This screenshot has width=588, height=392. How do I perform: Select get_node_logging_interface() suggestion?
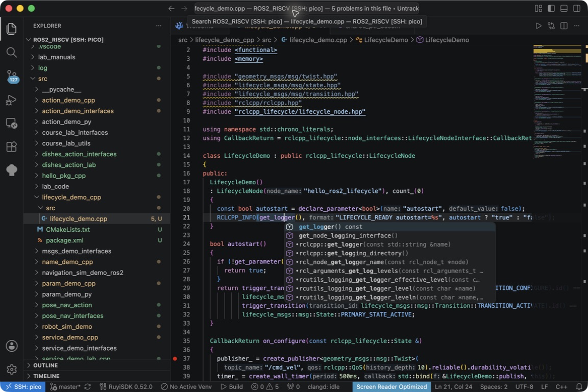tap(389, 236)
